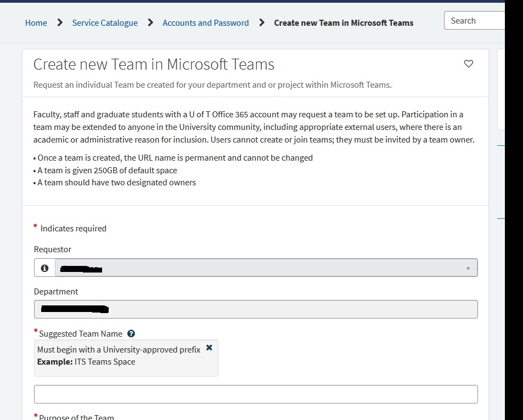Open Accounts and Password breadcrumb
The height and width of the screenshot is (420, 523).
(x=205, y=23)
